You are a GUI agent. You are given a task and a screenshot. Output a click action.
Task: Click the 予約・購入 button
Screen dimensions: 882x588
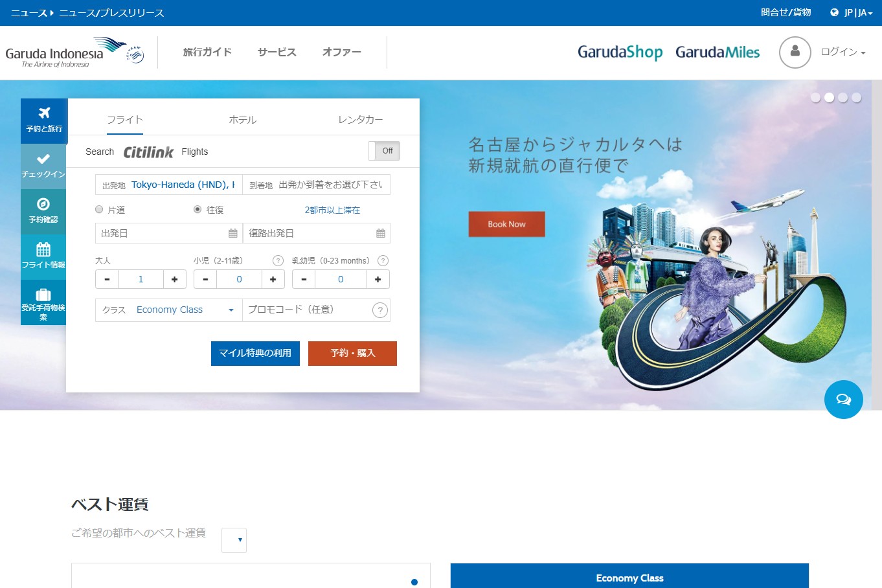(352, 354)
